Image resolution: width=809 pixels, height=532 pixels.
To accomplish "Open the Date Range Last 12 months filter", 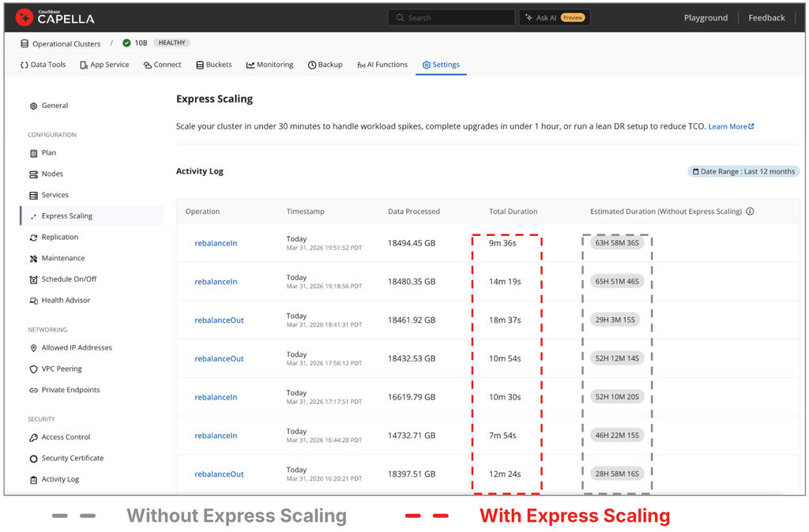I will pyautogui.click(x=743, y=171).
